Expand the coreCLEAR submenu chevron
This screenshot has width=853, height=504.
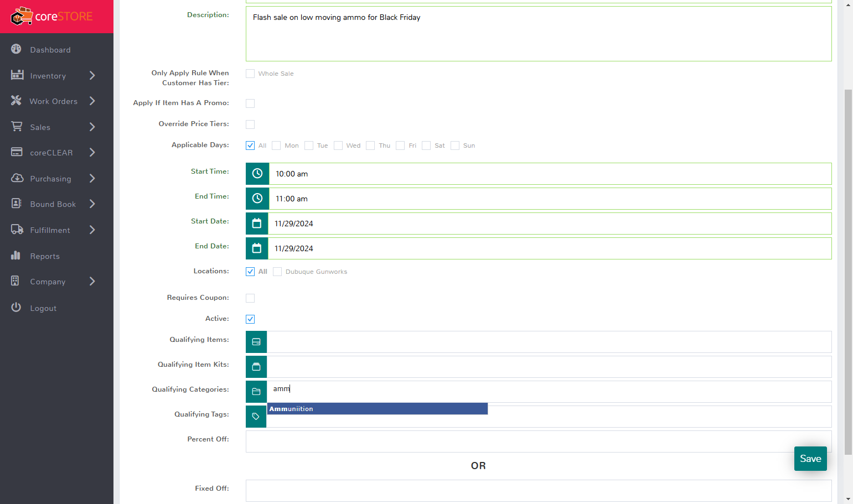(92, 152)
